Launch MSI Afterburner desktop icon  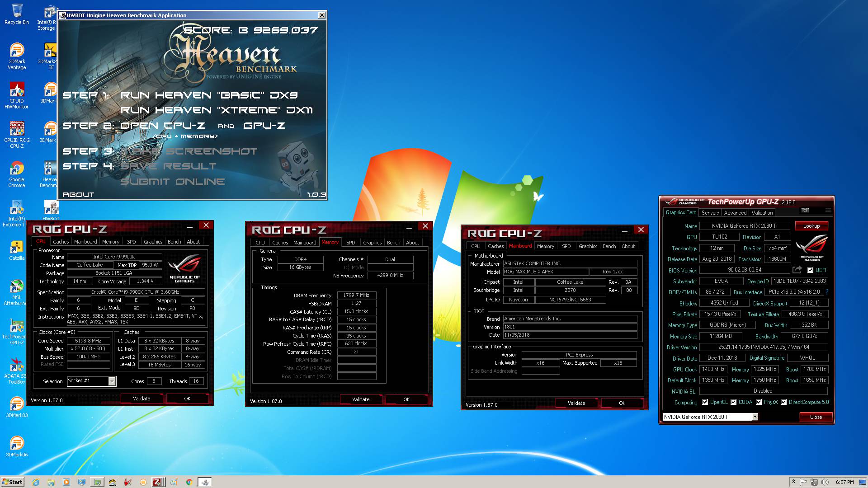17,292
